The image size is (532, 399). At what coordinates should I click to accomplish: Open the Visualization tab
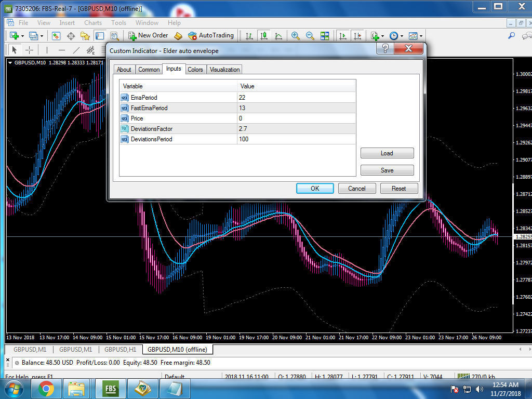[x=224, y=70]
